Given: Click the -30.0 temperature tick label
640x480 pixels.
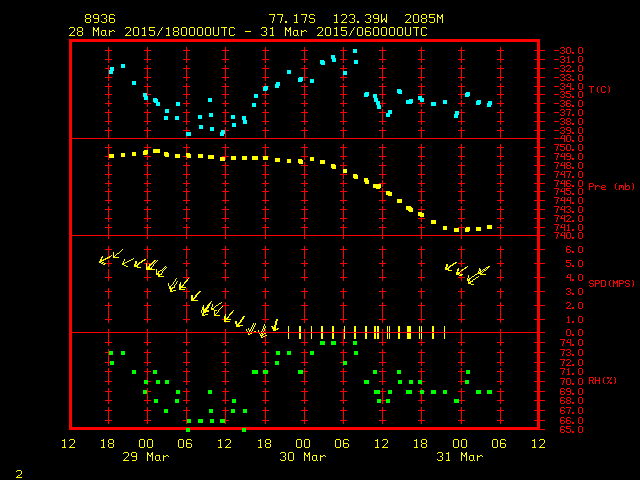Looking at the screenshot, I should tap(568, 51).
